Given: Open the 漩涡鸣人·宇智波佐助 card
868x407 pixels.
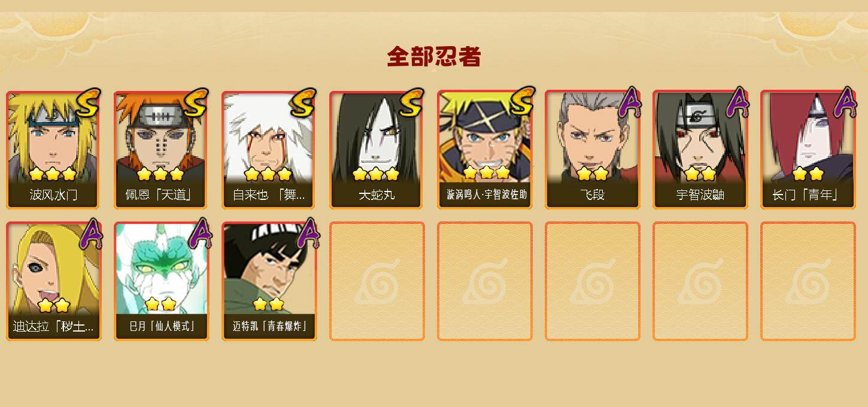Looking at the screenshot, I should 484,150.
